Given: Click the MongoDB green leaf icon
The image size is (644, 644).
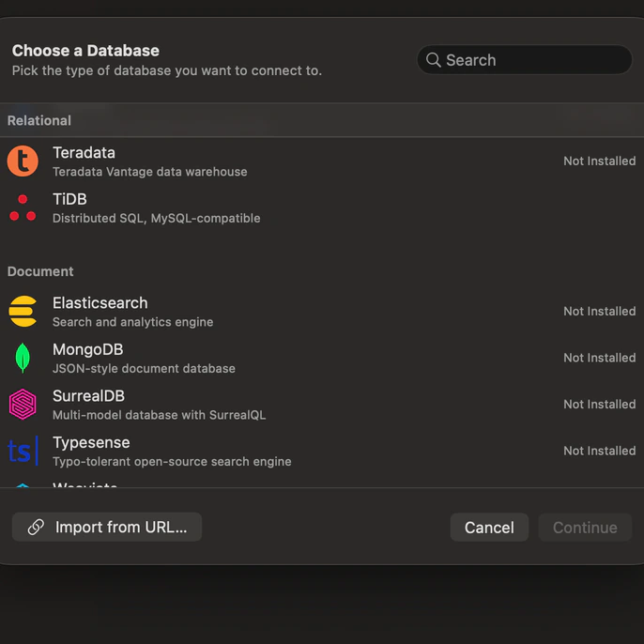Looking at the screenshot, I should [x=23, y=358].
